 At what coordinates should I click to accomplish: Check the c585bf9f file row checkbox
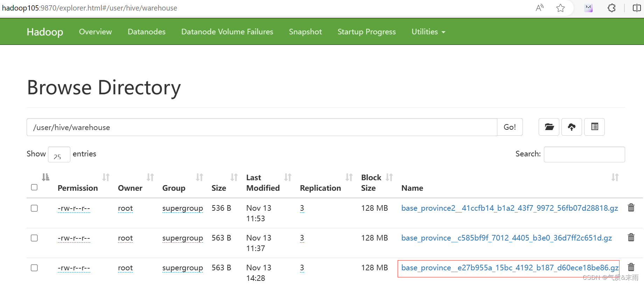click(34, 238)
